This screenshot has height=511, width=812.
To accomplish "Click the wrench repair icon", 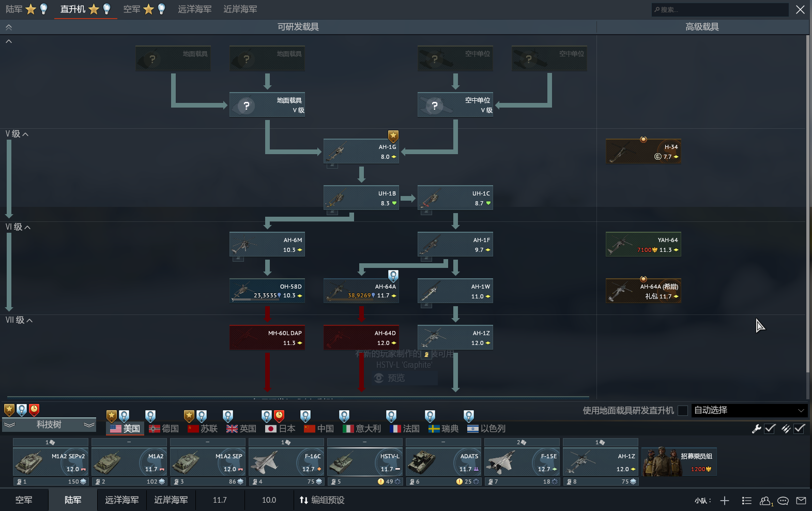I will click(x=756, y=428).
